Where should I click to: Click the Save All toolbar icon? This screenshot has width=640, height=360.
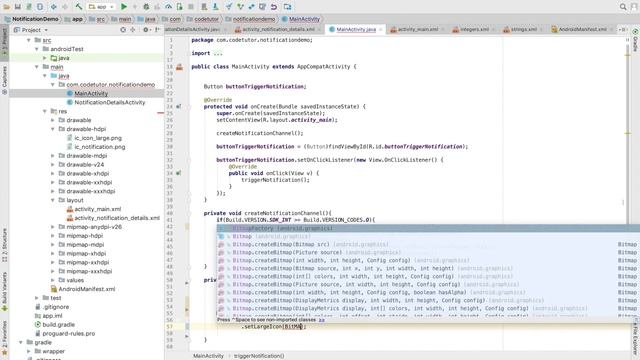point(18,7)
